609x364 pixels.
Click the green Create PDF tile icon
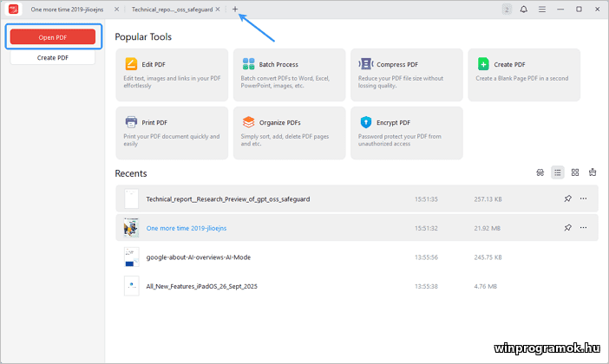tap(484, 64)
